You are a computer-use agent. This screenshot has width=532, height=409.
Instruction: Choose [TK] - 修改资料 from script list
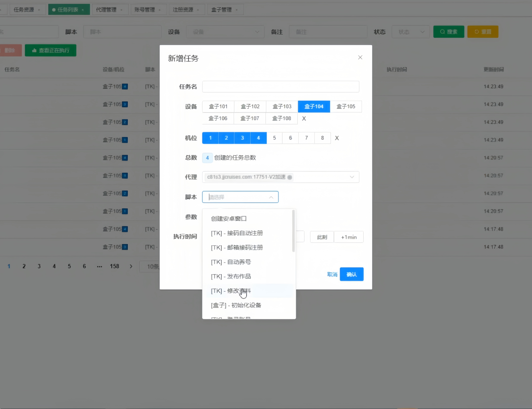pos(230,291)
